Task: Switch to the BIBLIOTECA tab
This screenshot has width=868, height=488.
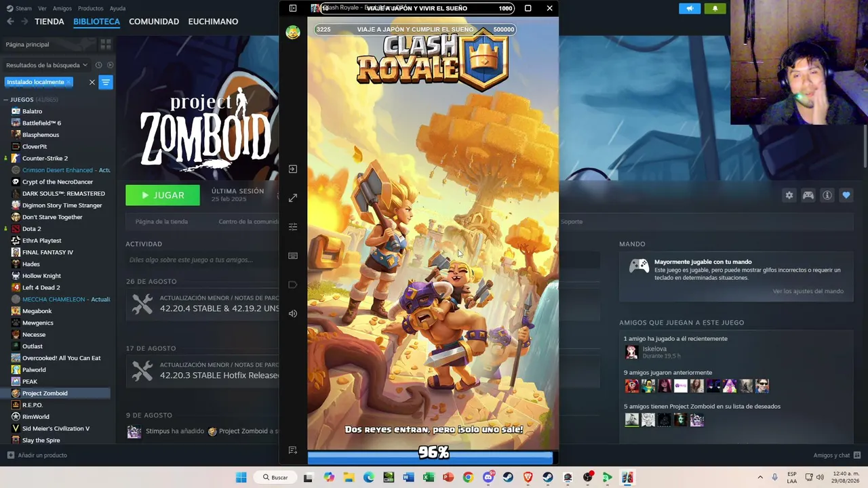Action: pos(96,22)
